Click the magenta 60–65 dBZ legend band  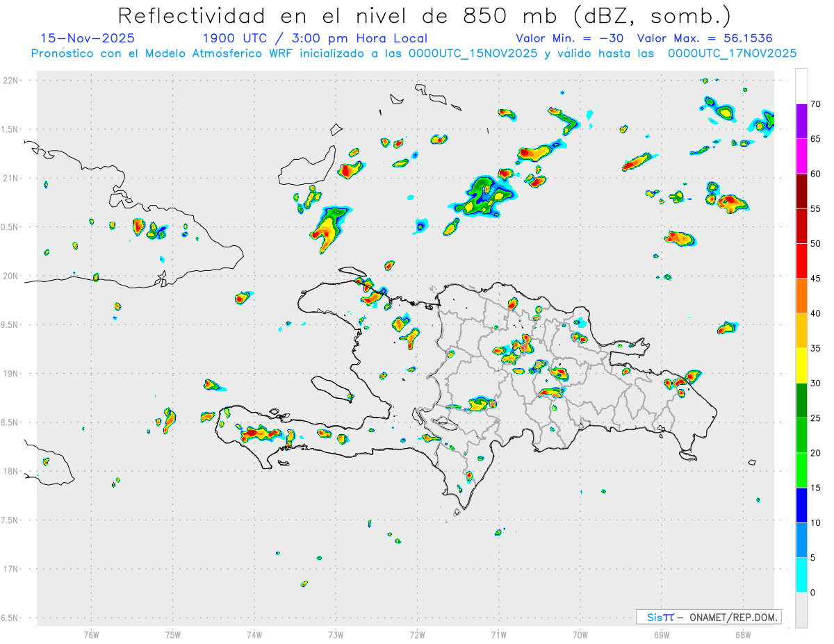click(801, 156)
